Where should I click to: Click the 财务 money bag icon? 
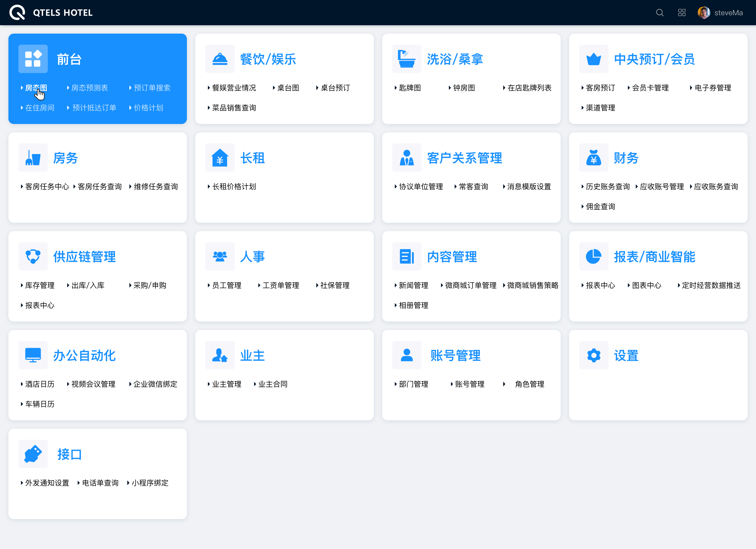pos(594,158)
